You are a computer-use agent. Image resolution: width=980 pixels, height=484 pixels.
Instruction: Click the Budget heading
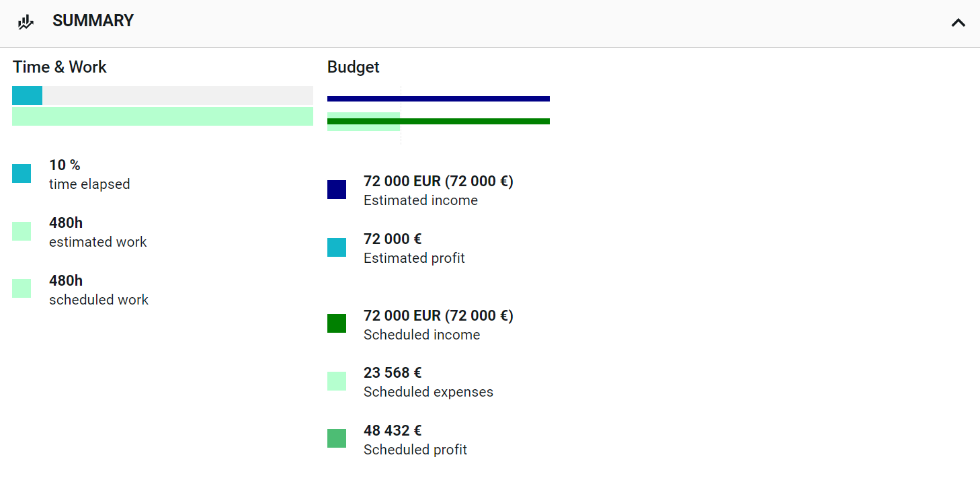click(354, 67)
